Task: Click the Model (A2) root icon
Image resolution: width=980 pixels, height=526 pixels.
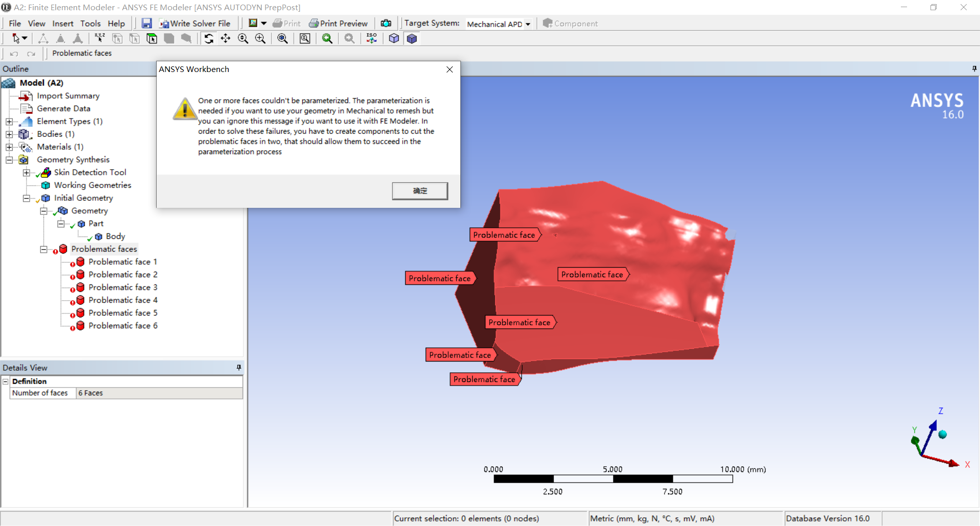Action: (9, 83)
